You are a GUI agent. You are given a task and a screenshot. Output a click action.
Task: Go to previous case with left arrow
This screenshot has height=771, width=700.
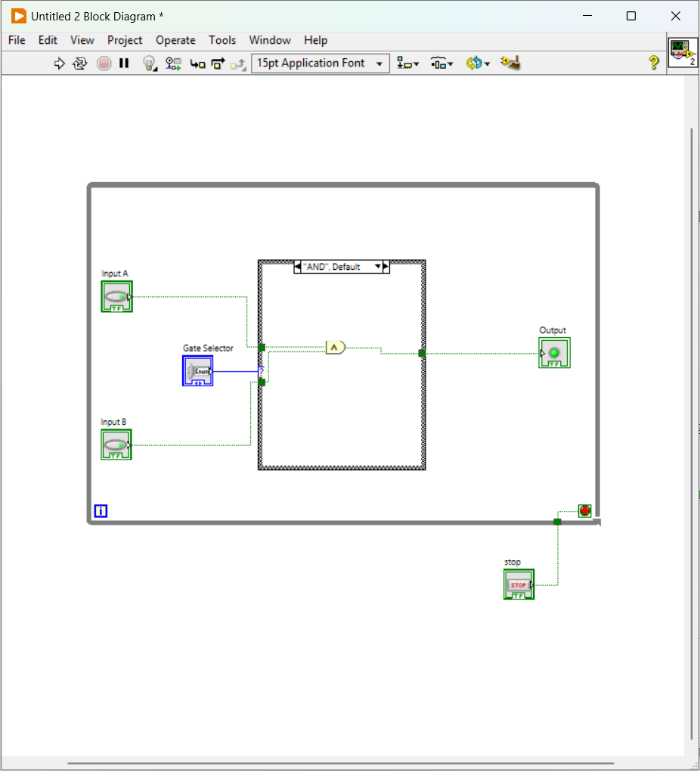pyautogui.click(x=297, y=267)
